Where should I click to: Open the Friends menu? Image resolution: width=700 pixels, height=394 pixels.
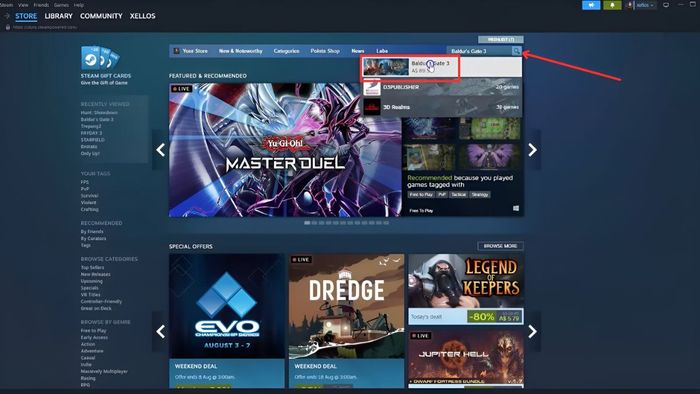point(42,5)
